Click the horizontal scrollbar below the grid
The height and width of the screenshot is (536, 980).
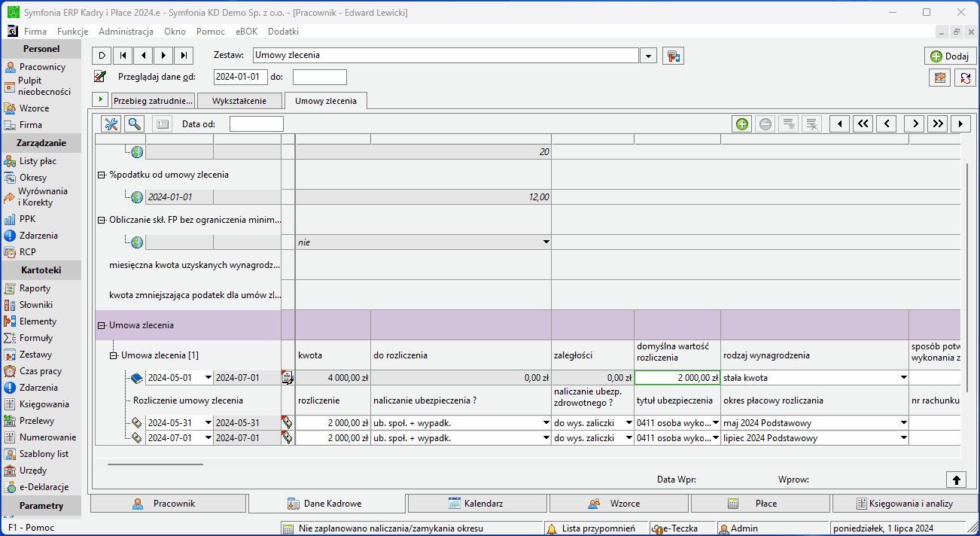coord(155,464)
